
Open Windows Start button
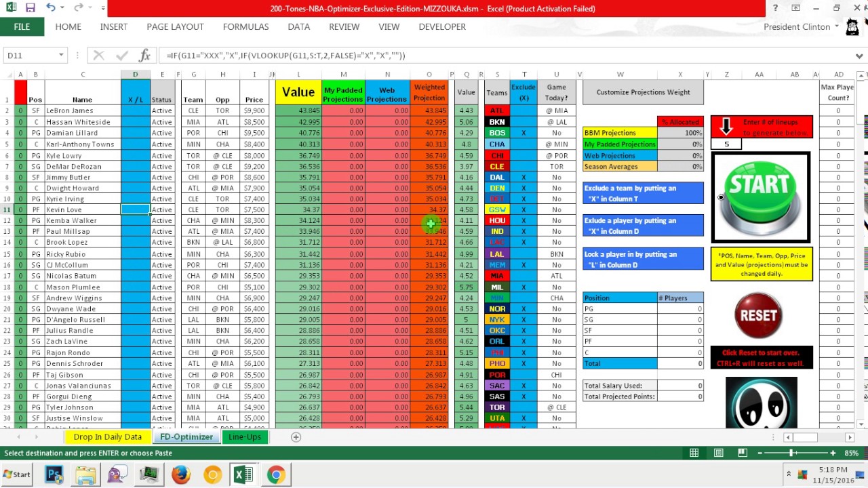coord(17,474)
